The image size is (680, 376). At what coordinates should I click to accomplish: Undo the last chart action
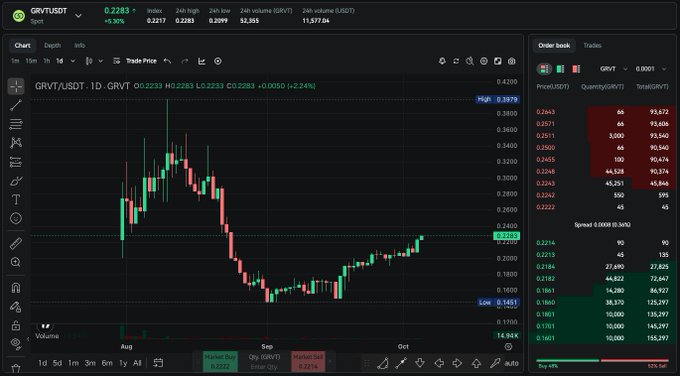tap(167, 61)
